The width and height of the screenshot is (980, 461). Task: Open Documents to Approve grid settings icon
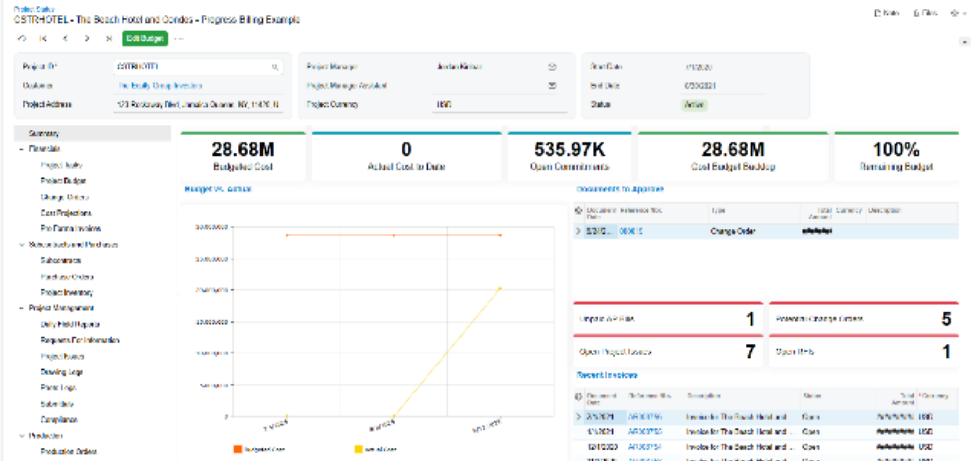pos(579,211)
